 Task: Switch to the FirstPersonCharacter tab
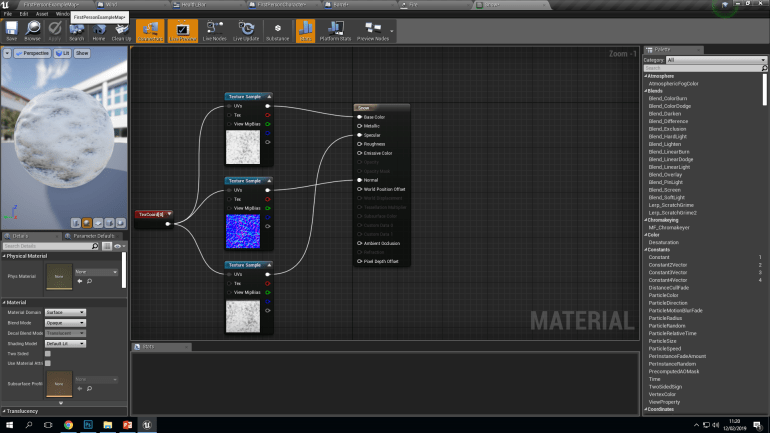[x=282, y=4]
